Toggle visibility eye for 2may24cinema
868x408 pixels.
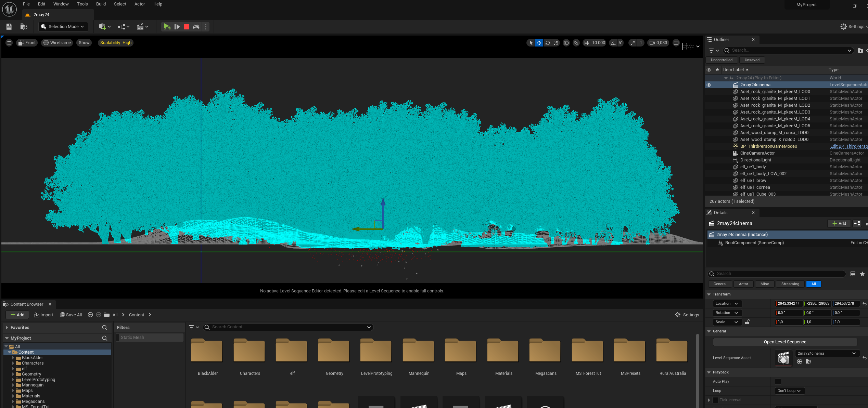coord(709,85)
